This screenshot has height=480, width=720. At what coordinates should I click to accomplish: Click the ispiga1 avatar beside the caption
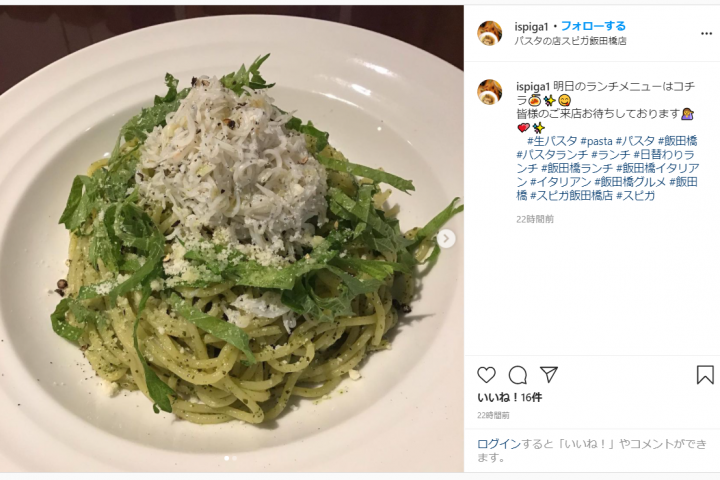490,91
